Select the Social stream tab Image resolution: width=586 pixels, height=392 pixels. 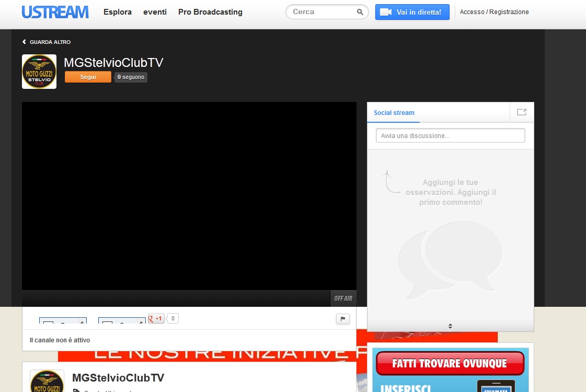pyautogui.click(x=394, y=112)
